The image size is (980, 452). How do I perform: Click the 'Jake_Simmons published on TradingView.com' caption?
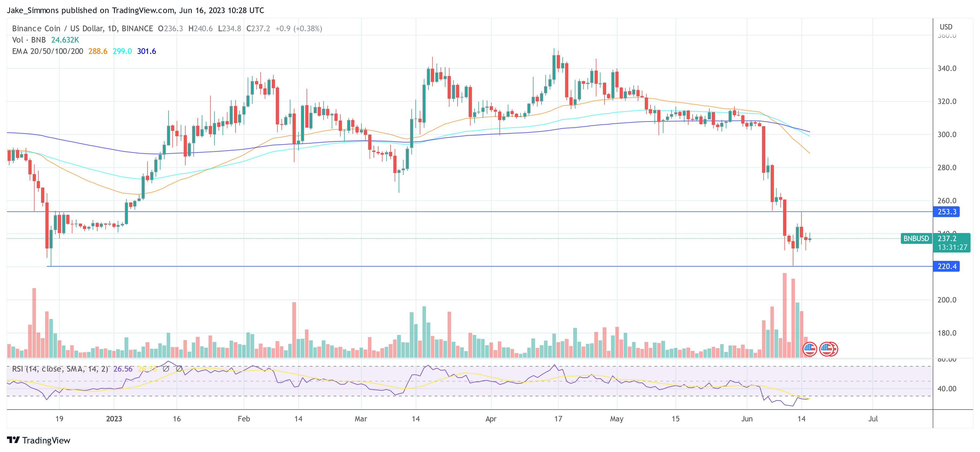coord(90,10)
